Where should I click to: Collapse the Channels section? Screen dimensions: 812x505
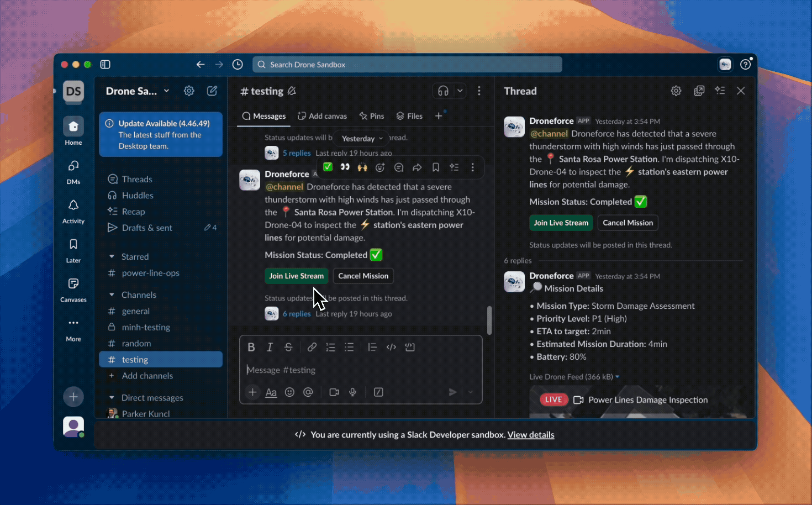[112, 294]
